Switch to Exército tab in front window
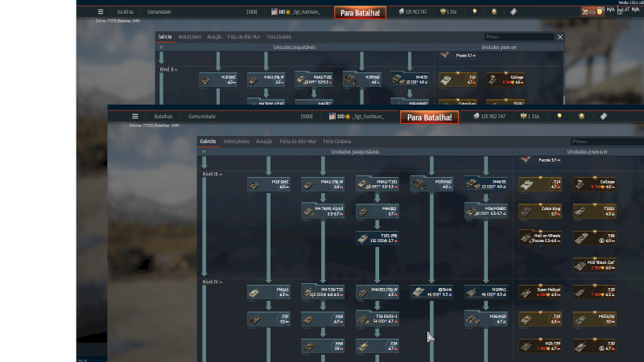 [x=208, y=142]
